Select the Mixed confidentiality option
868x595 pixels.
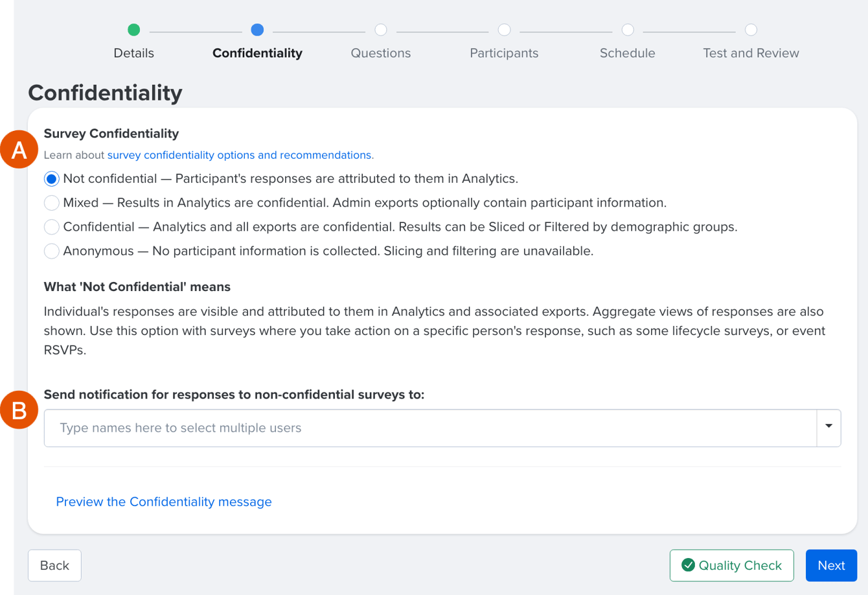(51, 202)
